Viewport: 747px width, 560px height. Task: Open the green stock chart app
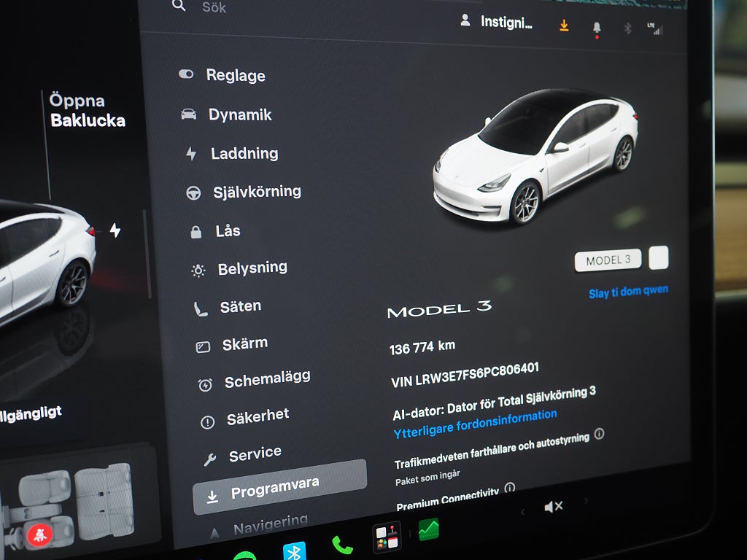point(429,530)
